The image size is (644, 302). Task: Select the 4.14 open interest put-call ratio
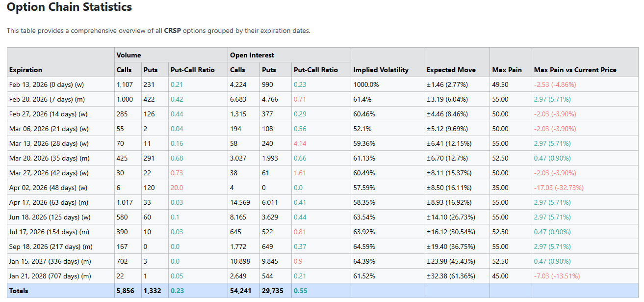click(300, 143)
